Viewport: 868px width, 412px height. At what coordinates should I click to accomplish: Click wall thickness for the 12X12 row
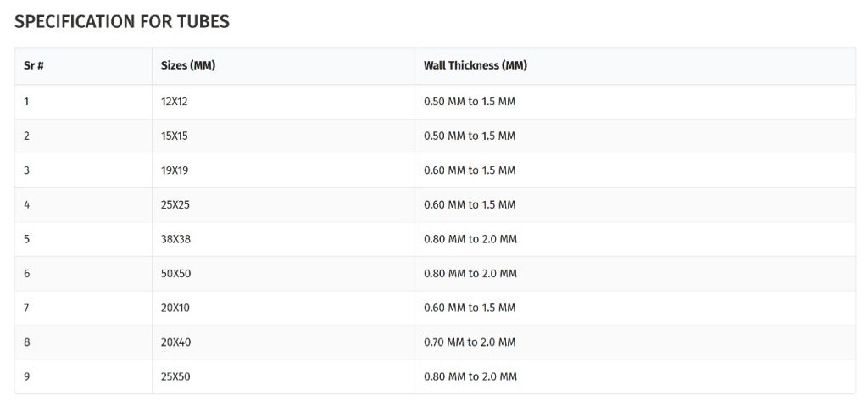(x=470, y=102)
